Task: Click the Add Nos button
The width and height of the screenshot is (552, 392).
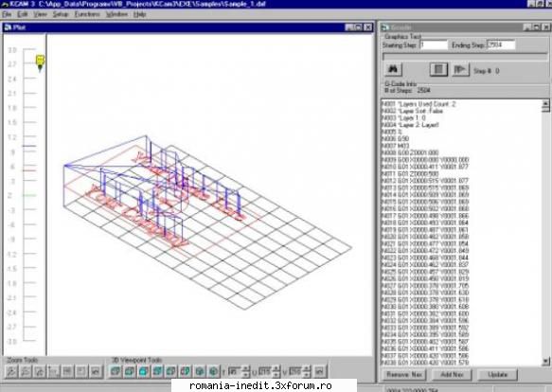Action: pos(452,374)
